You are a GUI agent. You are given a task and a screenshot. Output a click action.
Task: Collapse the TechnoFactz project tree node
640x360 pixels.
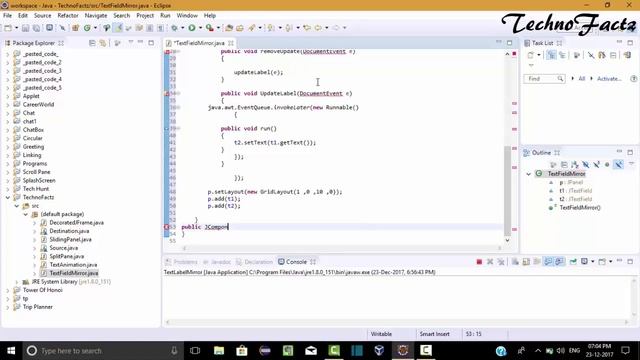pos(8,197)
